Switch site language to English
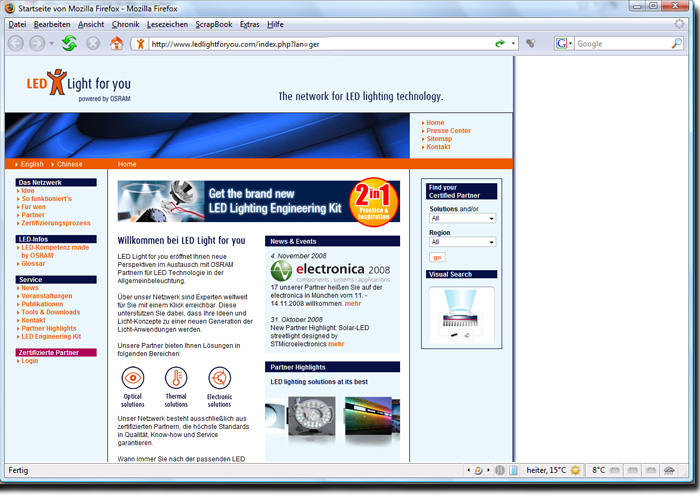Screen dimensions: 700x500 click(x=32, y=164)
